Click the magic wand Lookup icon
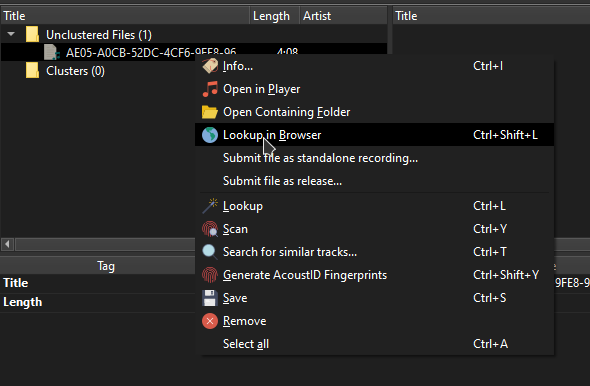This screenshot has width=590, height=386. [x=210, y=206]
